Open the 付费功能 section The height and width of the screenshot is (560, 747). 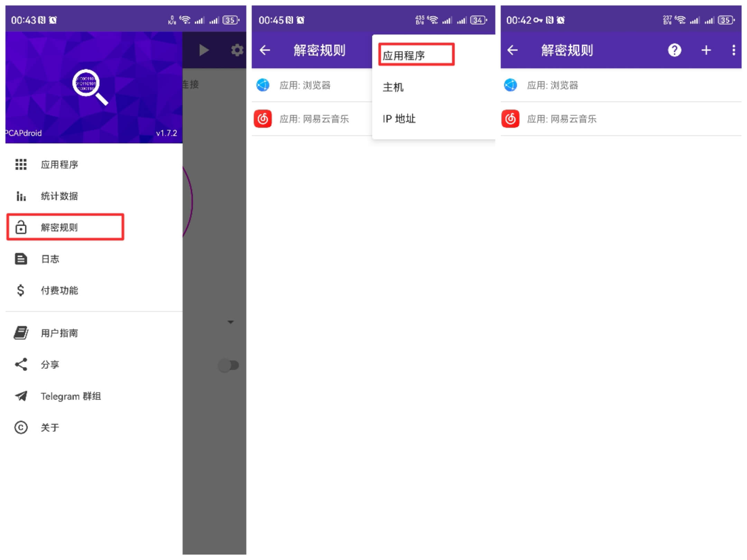tap(60, 290)
